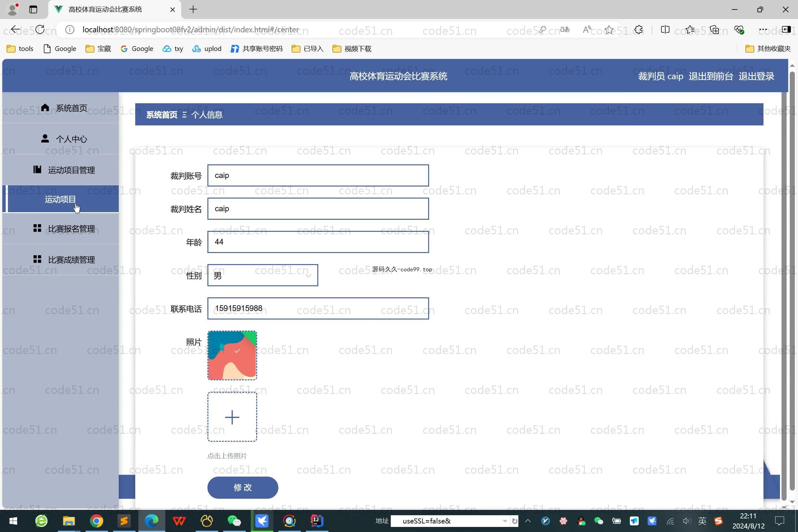Click the plus box to upload photo
Image resolution: width=798 pixels, height=532 pixels.
[x=232, y=417]
